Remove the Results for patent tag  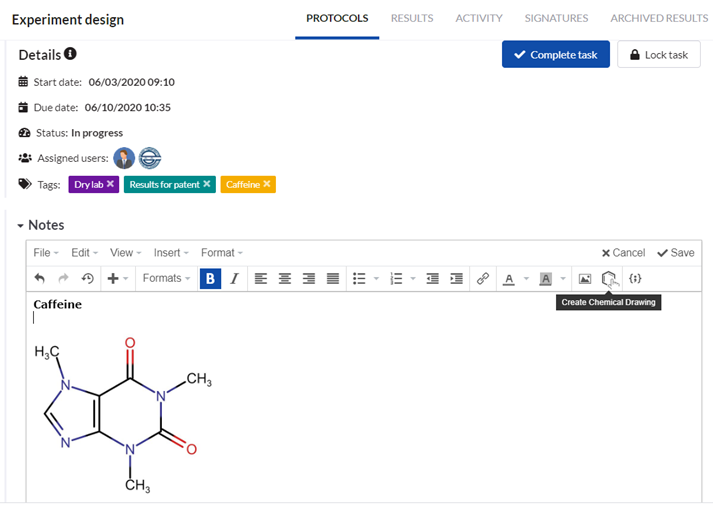click(206, 184)
